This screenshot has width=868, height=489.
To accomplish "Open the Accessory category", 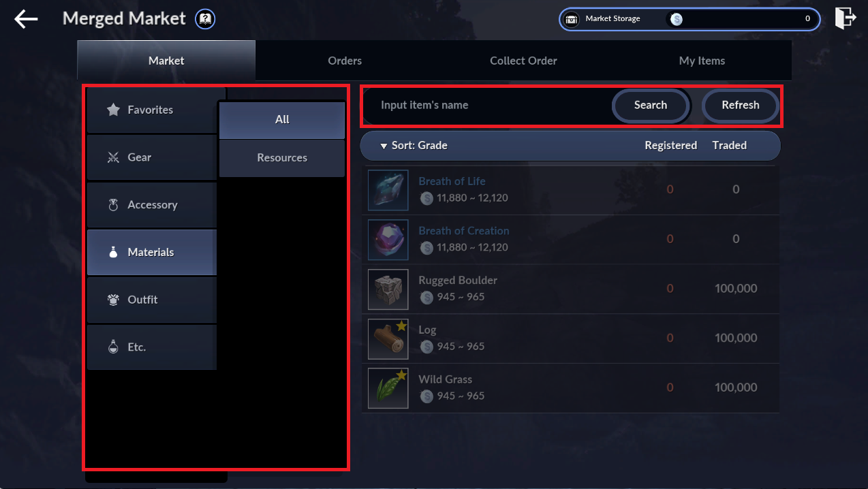I will click(152, 204).
